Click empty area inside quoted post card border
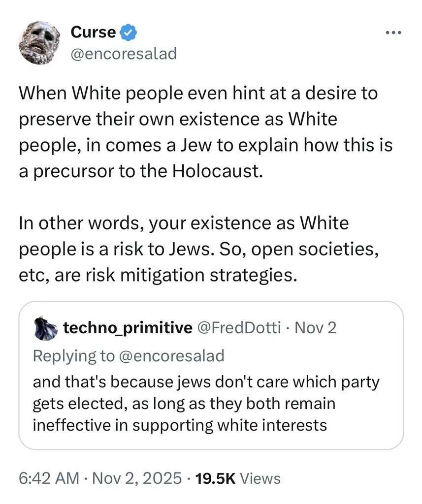The height and width of the screenshot is (504, 422). click(369, 433)
